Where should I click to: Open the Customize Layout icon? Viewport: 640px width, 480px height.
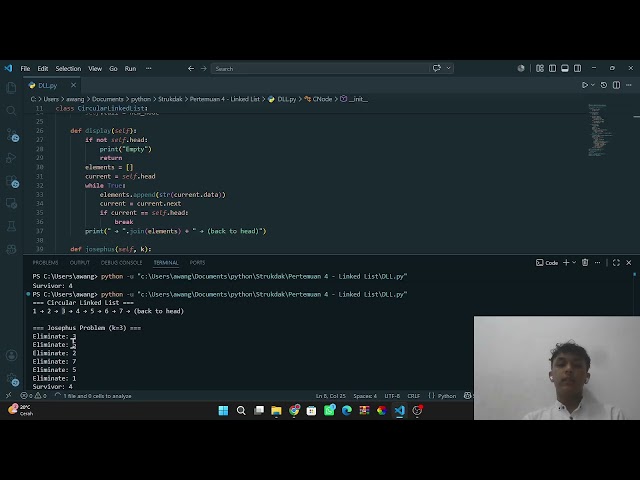(x=540, y=68)
